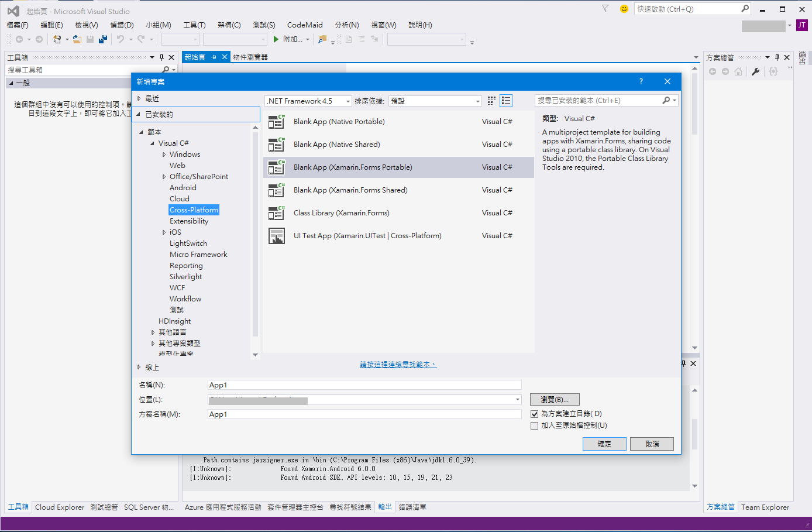Open the 編輯(E) menu
This screenshot has height=532, width=812.
pos(51,25)
